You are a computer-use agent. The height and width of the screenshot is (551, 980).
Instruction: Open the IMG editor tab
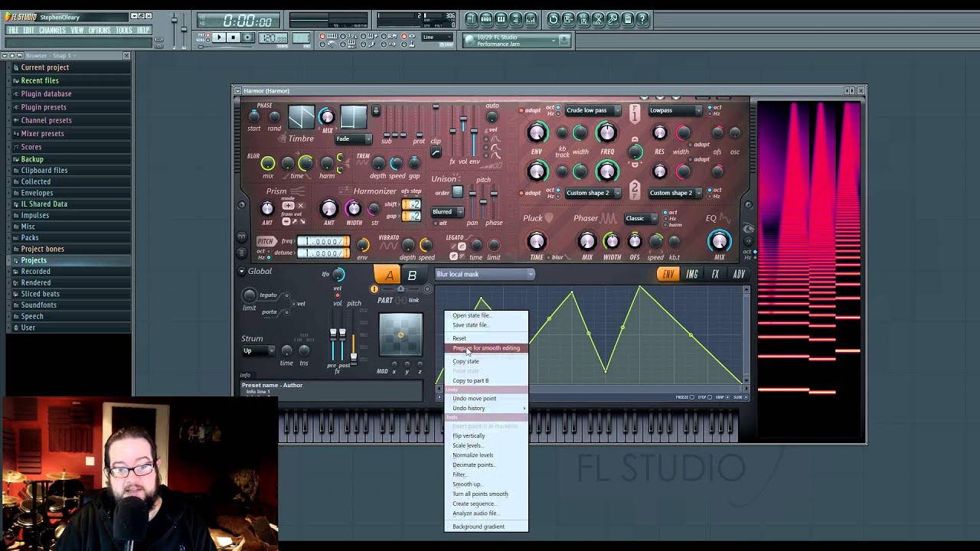[691, 274]
